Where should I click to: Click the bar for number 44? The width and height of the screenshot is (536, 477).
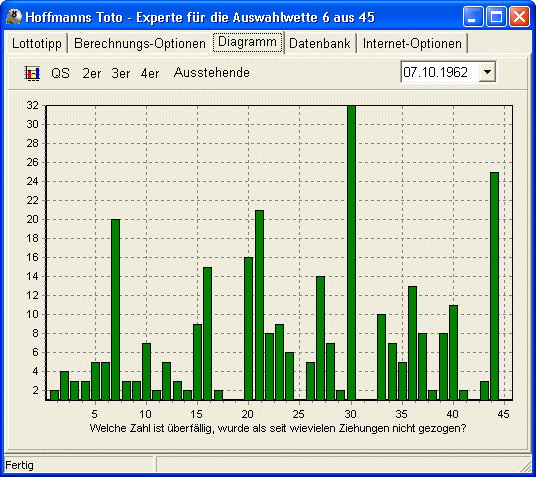[494, 286]
